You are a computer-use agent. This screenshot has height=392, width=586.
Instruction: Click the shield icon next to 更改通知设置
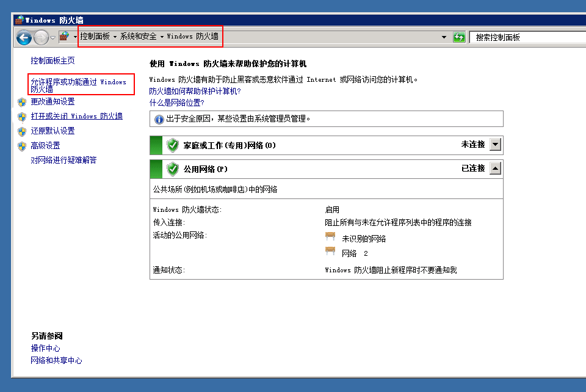coord(22,102)
